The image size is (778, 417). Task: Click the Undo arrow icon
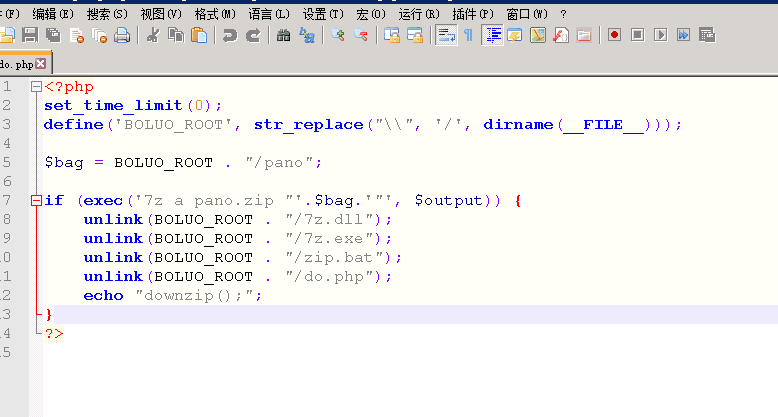230,36
